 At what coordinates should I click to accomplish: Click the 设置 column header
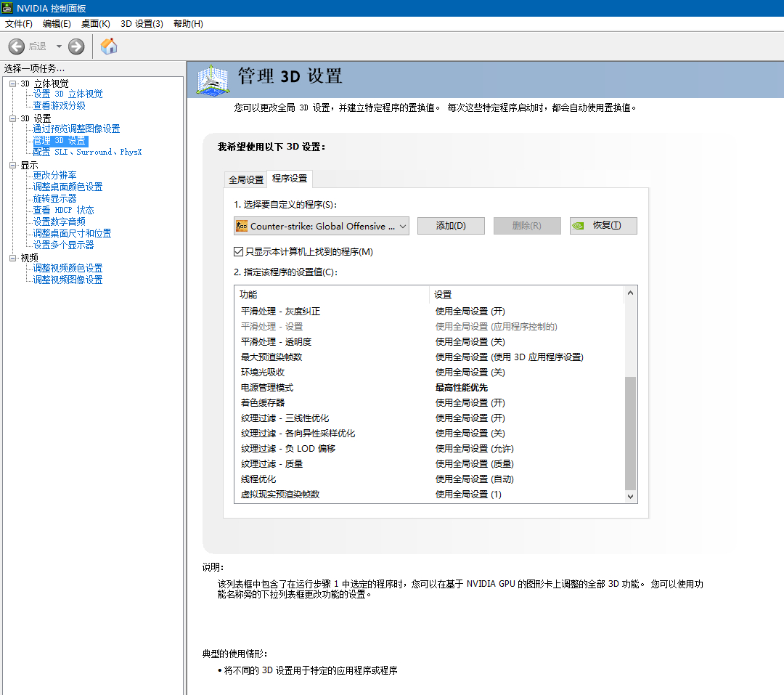[x=527, y=295]
